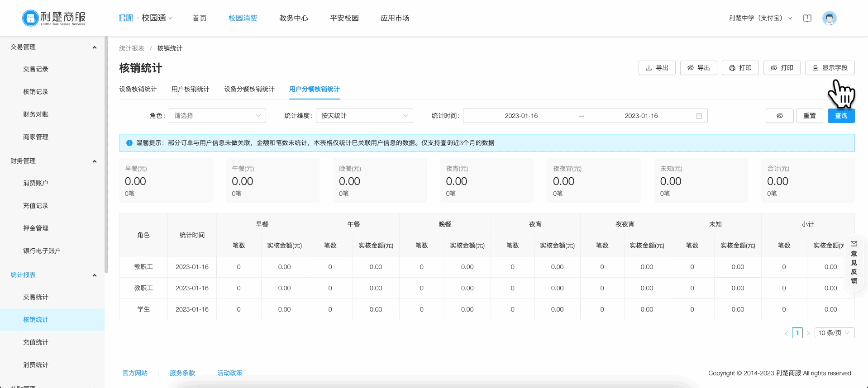Open the 显示字段 column settings
Image resolution: width=868 pixels, height=388 pixels.
click(830, 68)
